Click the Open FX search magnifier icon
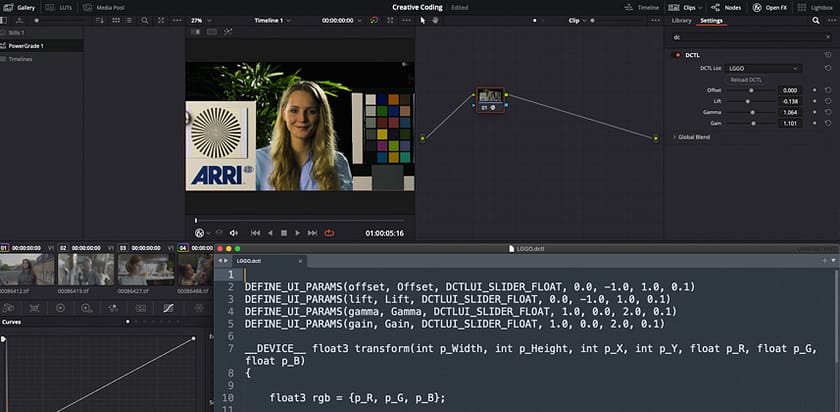Image resolution: width=840 pixels, height=412 pixels. [815, 20]
